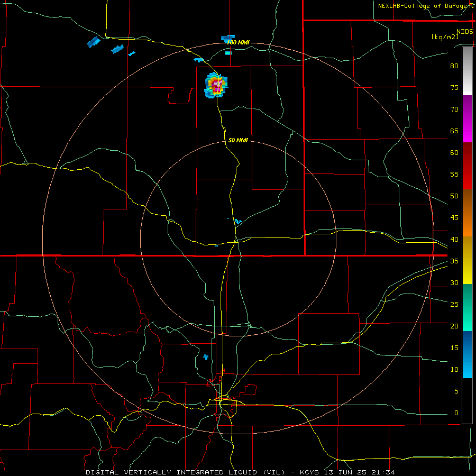Select the yellow segment of the color bar

(x=467, y=260)
